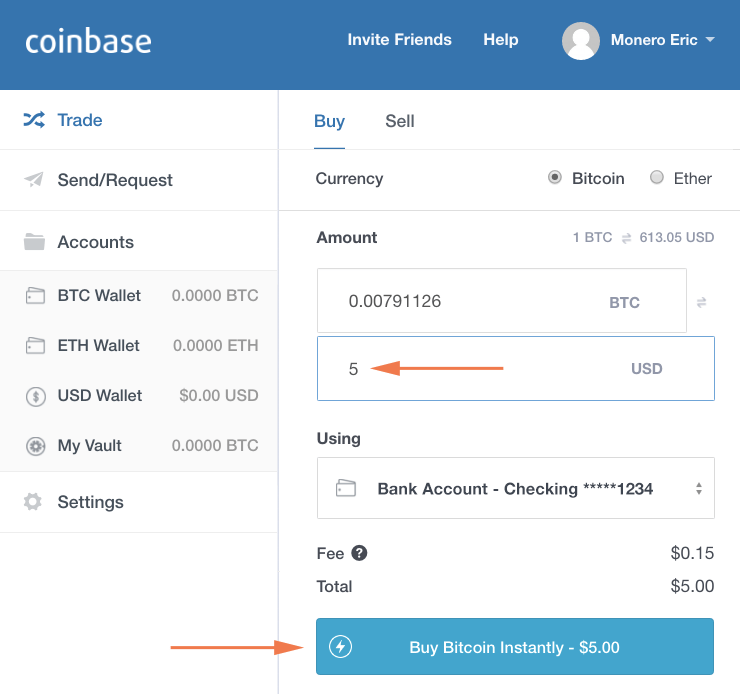Click the lightning bolt icon on buy button
Viewport: 740px width, 694px height.
(x=340, y=646)
